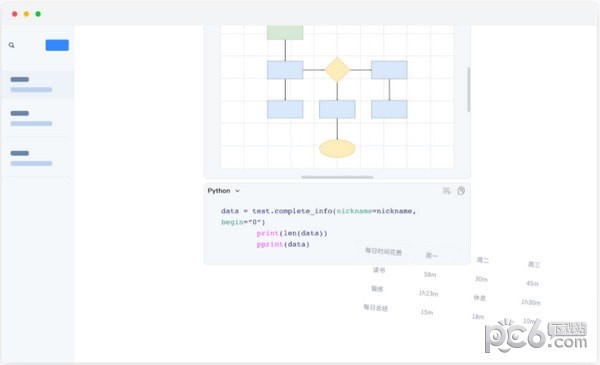
Task: Select blue box right of diamond
Action: tap(389, 70)
